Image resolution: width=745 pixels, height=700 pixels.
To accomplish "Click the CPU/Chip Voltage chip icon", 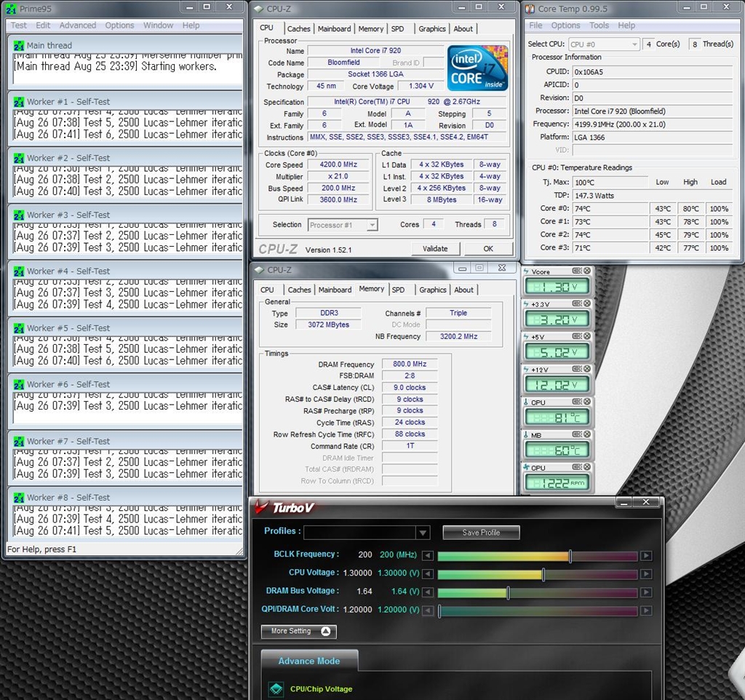I will [276, 688].
